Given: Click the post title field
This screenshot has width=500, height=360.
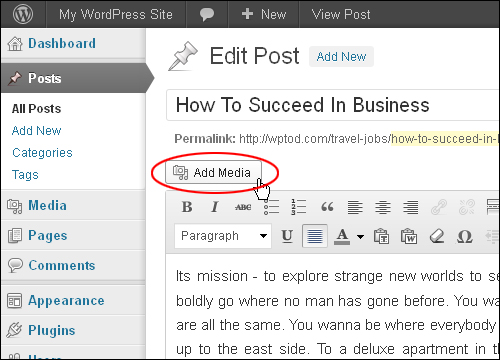Looking at the screenshot, I should 333,105.
